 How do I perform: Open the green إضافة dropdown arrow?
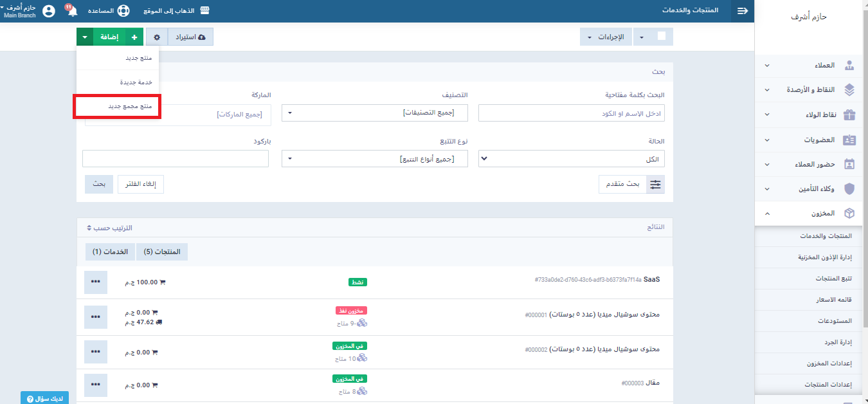tap(85, 37)
